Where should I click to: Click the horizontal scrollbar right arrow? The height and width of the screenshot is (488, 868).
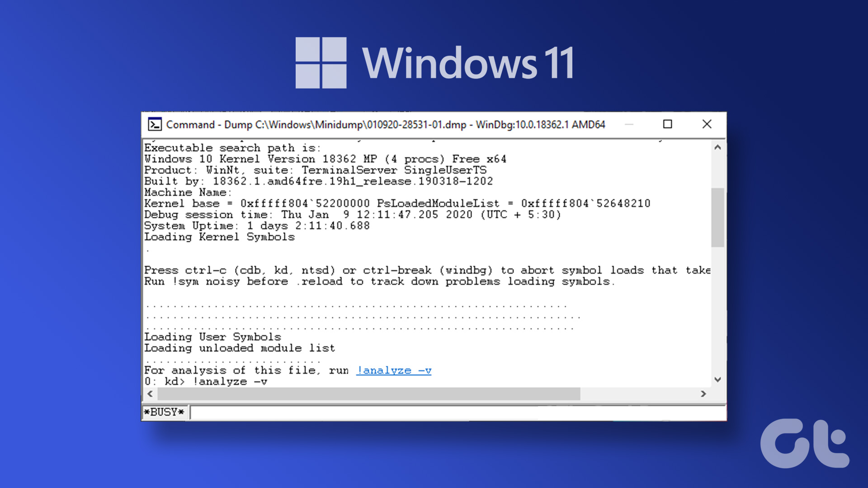coord(703,393)
